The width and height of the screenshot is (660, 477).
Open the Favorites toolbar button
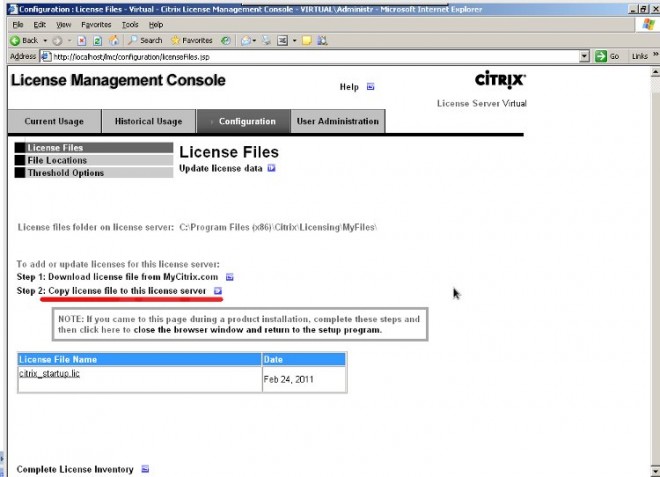192,40
